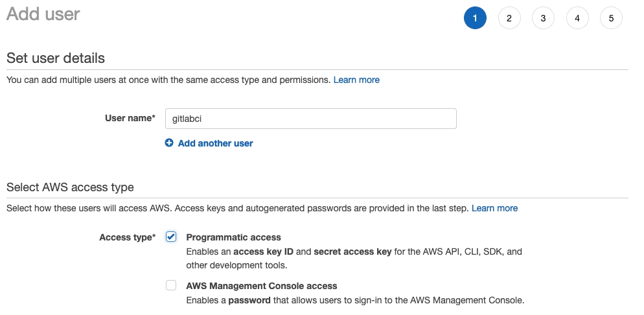644x315 pixels.
Task: Click the AWS Management Console access label
Action: (261, 286)
